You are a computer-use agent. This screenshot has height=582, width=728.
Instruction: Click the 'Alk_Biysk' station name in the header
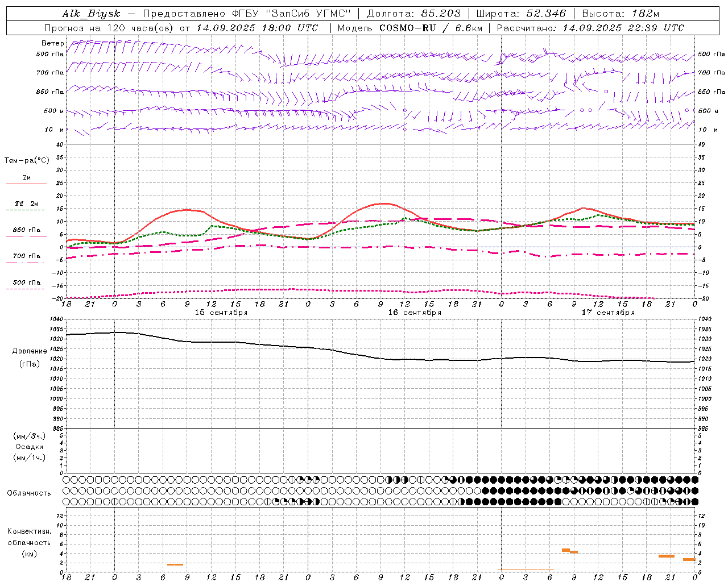tap(91, 14)
